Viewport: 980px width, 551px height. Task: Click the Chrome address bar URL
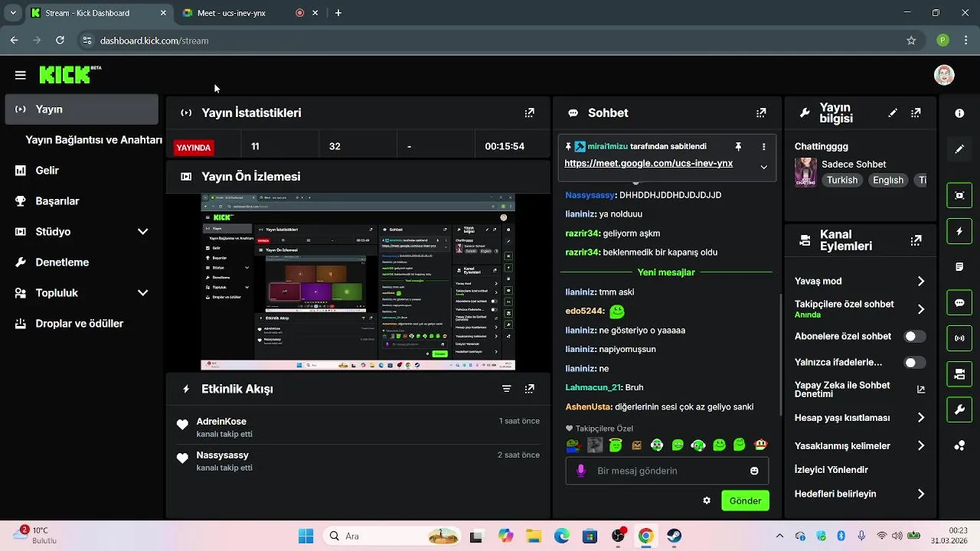tap(154, 41)
